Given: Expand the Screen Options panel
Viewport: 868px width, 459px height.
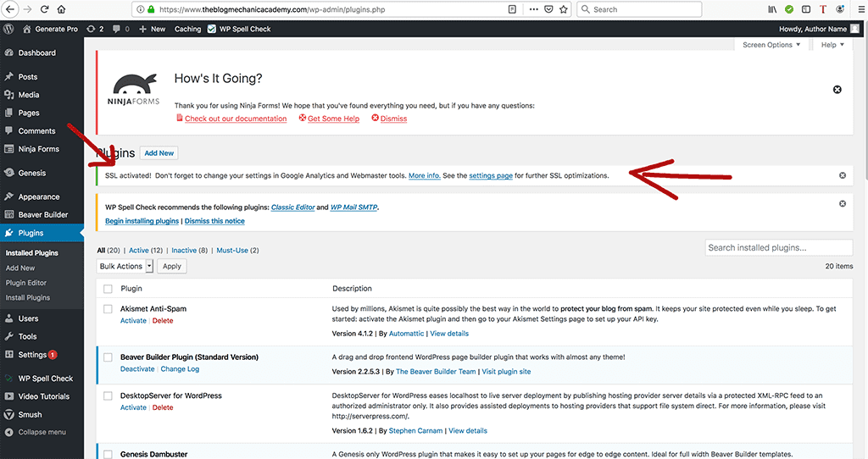Looking at the screenshot, I should click(x=771, y=45).
